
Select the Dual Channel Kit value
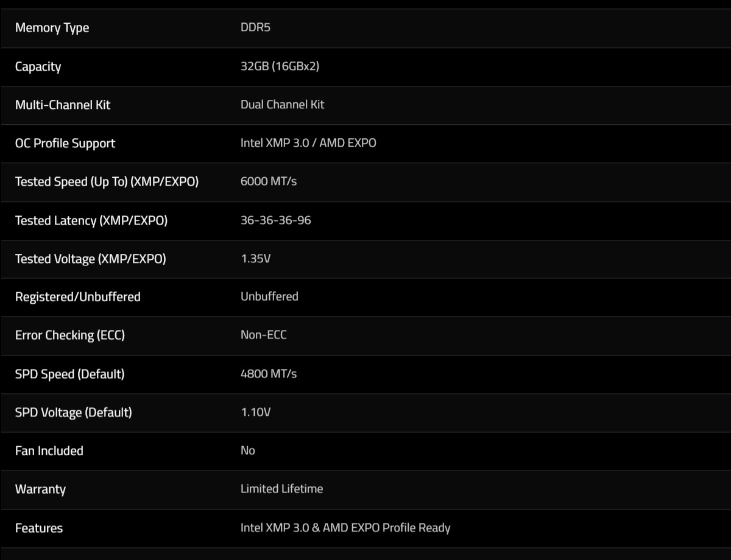coord(282,105)
